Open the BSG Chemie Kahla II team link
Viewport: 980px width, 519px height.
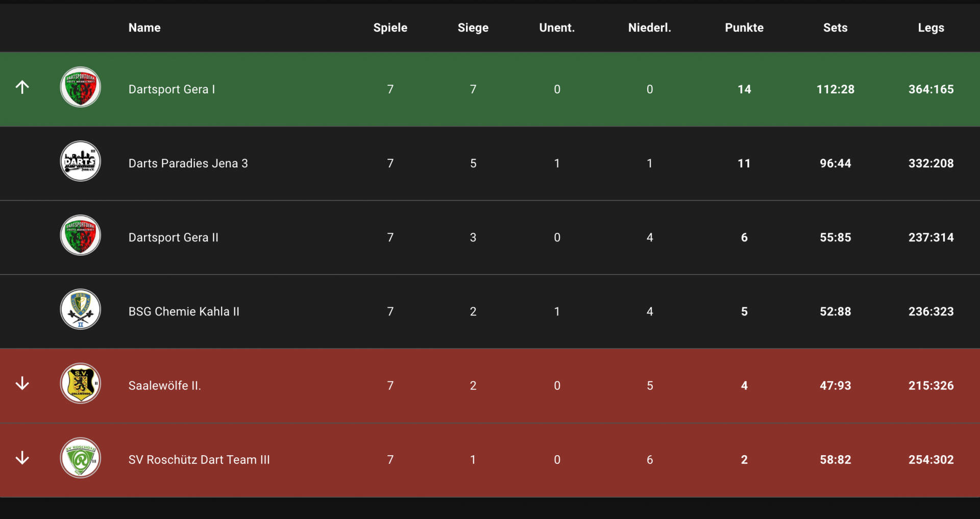[184, 311]
